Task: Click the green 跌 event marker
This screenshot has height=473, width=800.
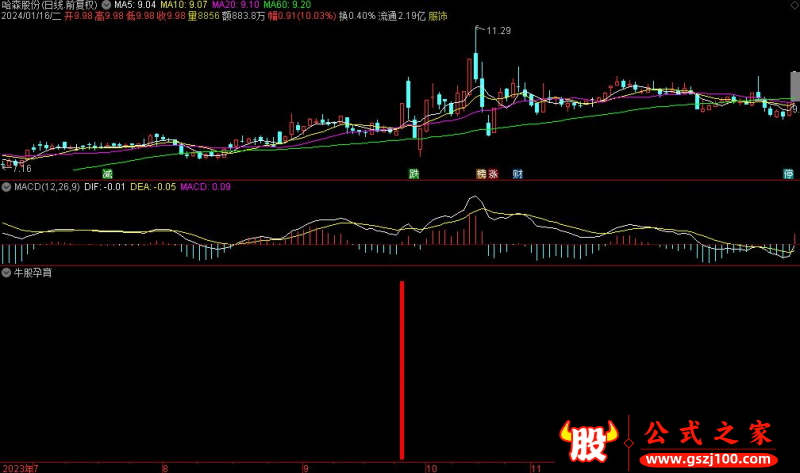Action: click(414, 174)
